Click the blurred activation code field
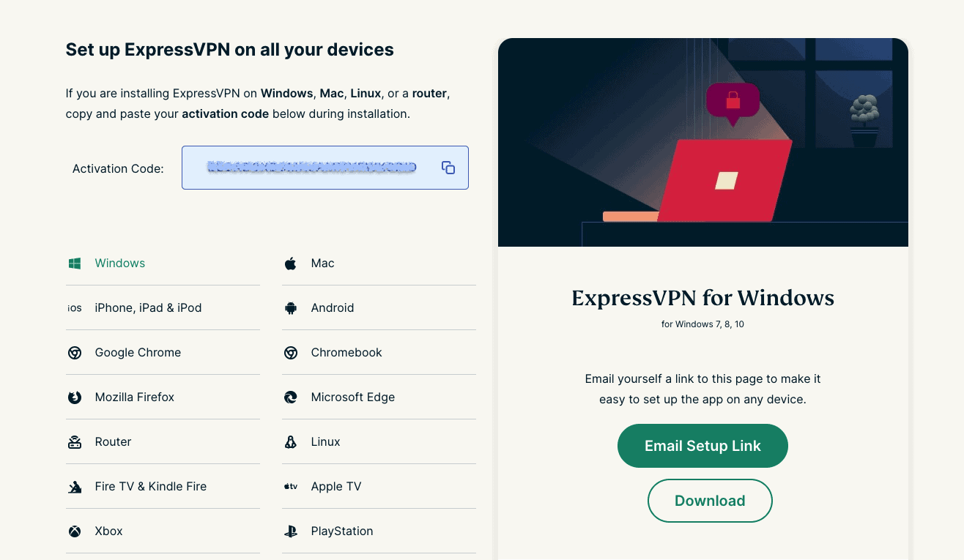This screenshot has width=964, height=560. (325, 168)
